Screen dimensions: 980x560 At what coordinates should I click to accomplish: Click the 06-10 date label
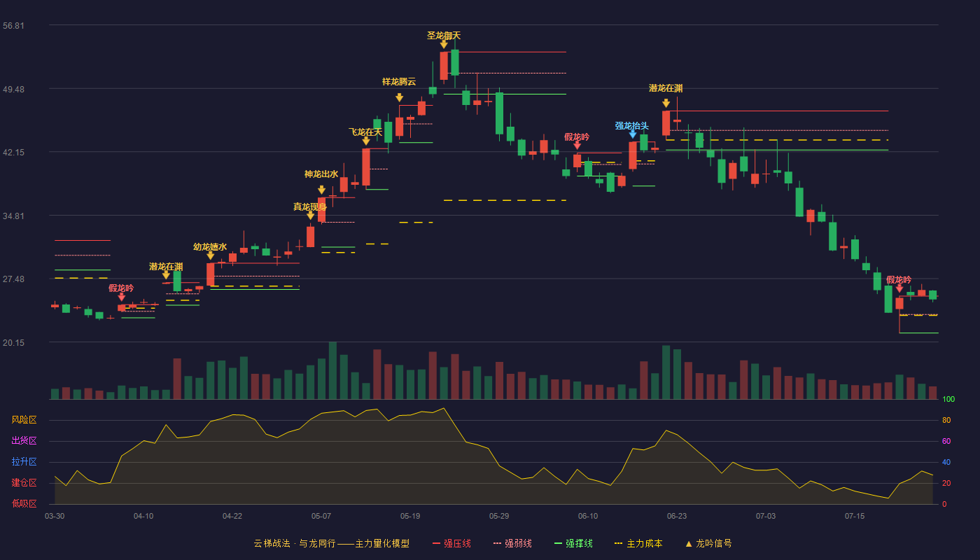point(588,516)
